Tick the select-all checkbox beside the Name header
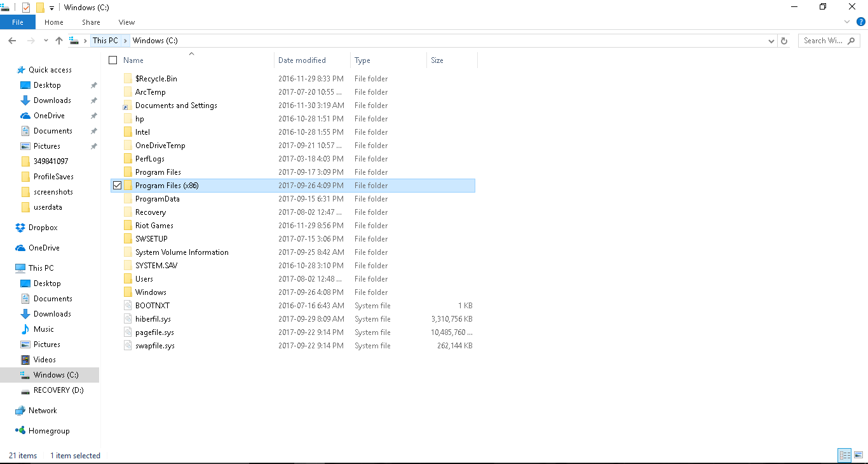This screenshot has width=868, height=464. (x=113, y=60)
